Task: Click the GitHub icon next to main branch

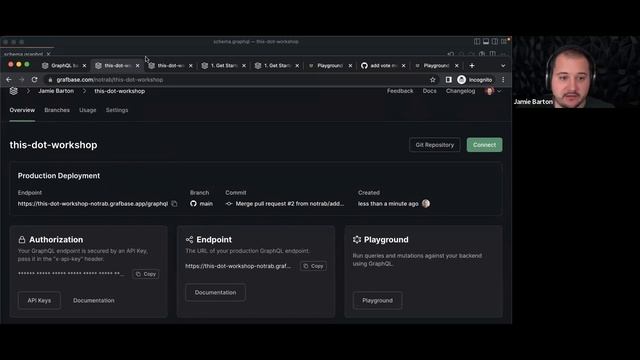Action: (x=193, y=203)
